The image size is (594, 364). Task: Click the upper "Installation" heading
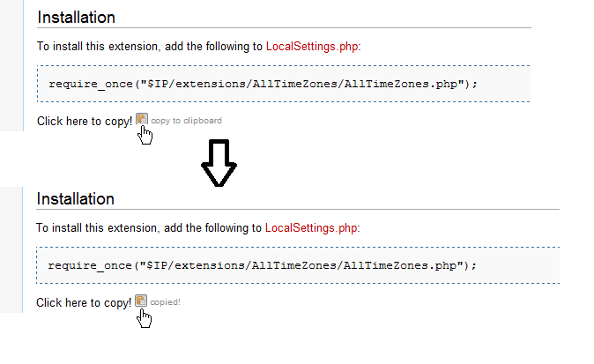coord(77,17)
